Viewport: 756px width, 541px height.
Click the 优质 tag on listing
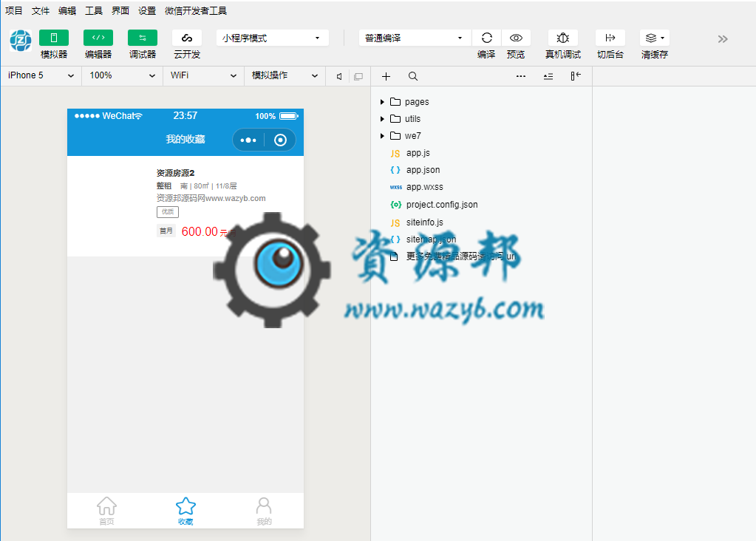pyautogui.click(x=167, y=211)
